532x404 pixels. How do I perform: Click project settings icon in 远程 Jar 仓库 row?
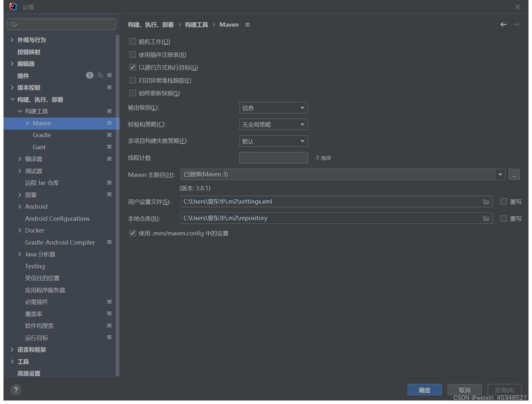tap(109, 183)
